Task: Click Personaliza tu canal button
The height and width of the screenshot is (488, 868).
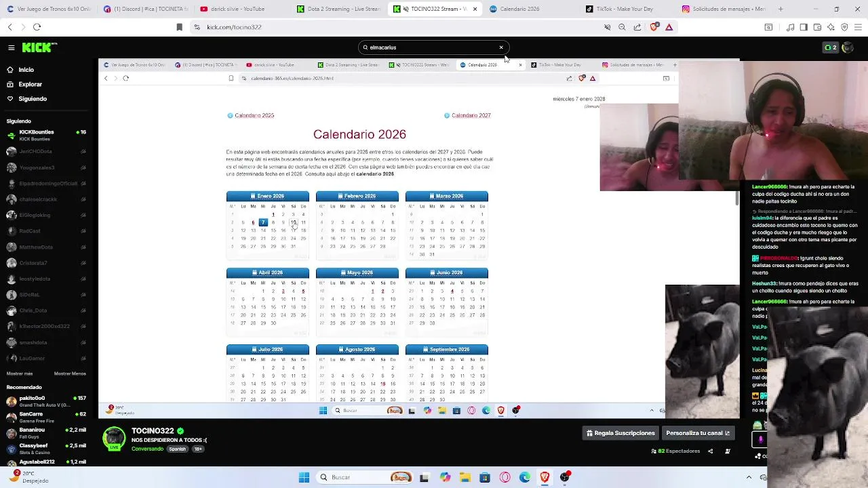Action: tap(698, 433)
